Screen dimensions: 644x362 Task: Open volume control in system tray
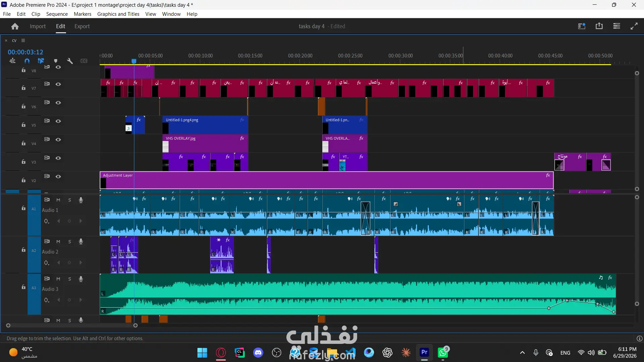click(x=591, y=353)
